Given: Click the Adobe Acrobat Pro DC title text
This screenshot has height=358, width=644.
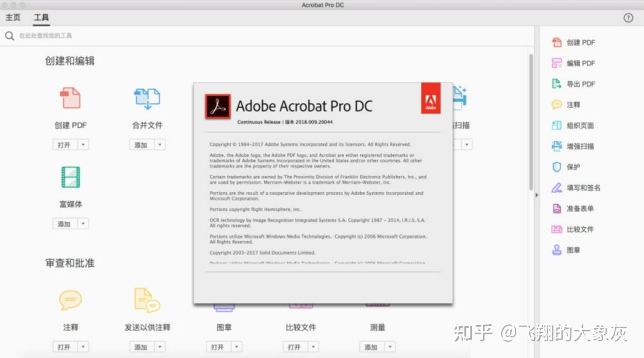Looking at the screenshot, I should 304,106.
